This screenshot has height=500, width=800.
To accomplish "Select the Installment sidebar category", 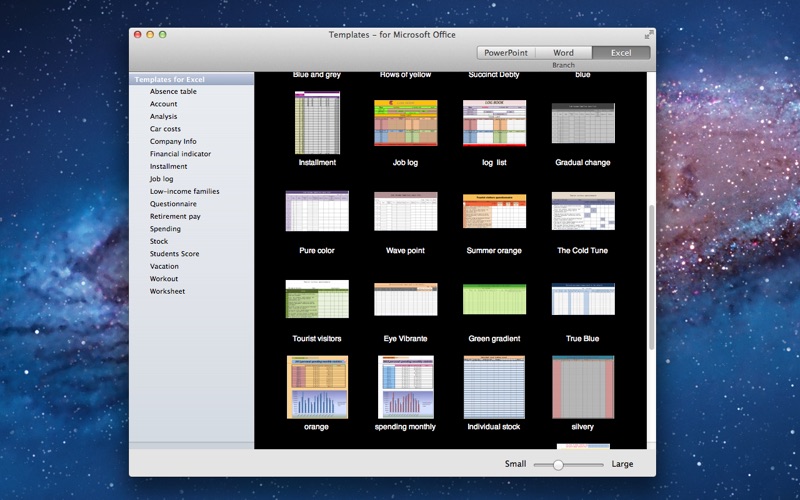I will click(168, 166).
